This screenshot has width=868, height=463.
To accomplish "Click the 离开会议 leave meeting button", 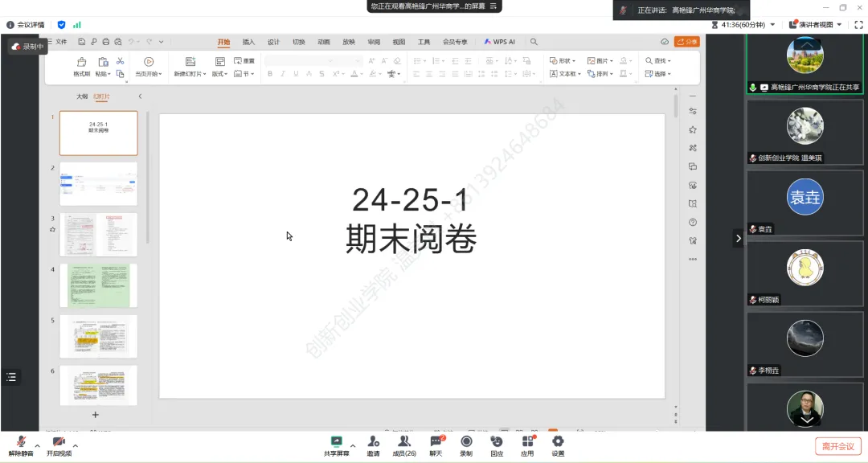I will coord(840,445).
